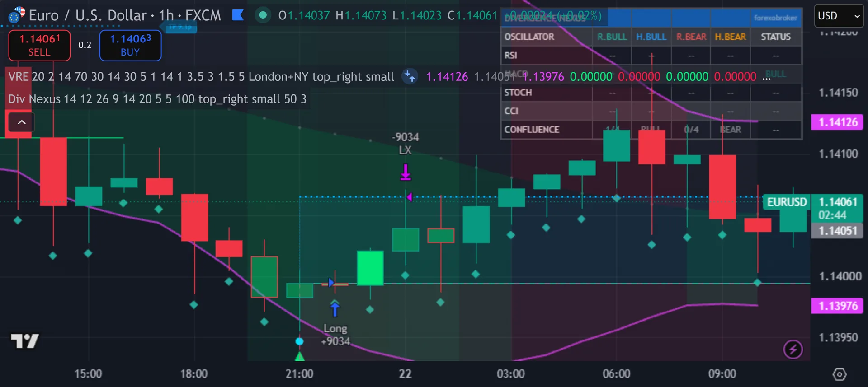Click the RSI row label

511,56
